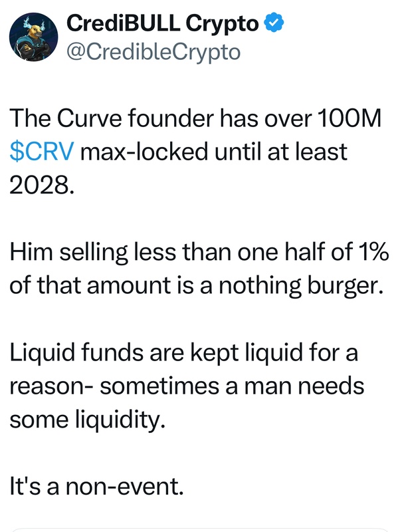Click the @CredibleCrypto handle
The width and height of the screenshot is (396, 532).
coord(153,52)
